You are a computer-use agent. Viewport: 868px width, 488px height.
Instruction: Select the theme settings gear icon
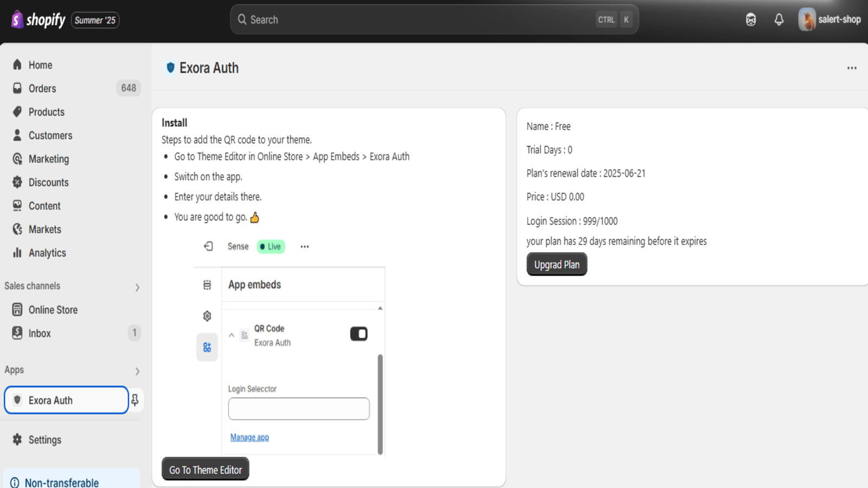pyautogui.click(x=207, y=316)
